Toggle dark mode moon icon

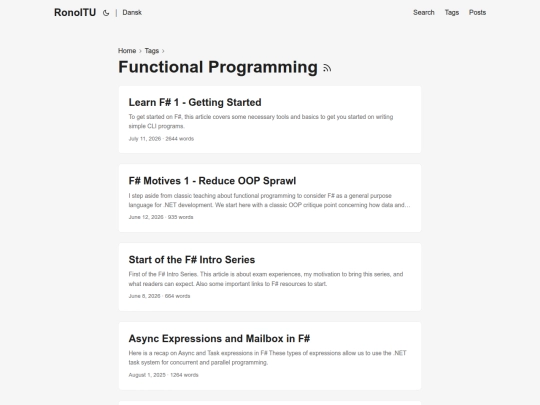point(106,13)
